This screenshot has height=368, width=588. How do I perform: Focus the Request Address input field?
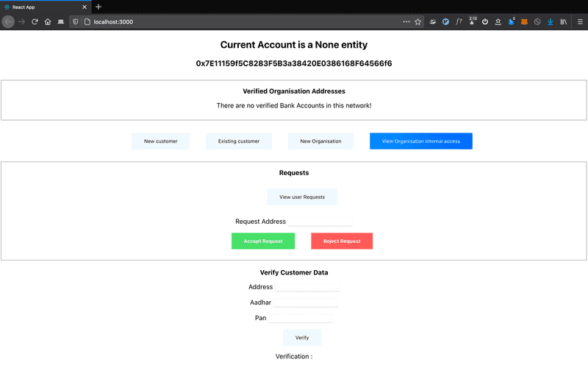pos(320,222)
